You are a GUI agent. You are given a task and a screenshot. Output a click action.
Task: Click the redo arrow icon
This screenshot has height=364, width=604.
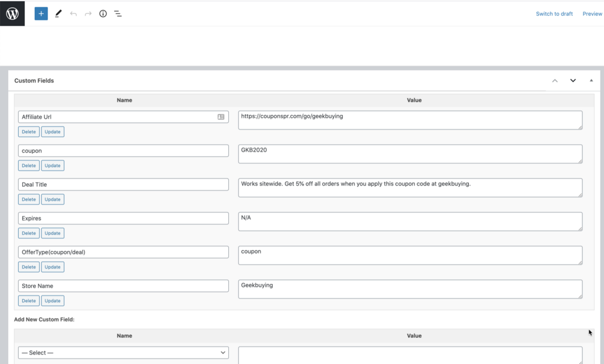[x=88, y=13]
